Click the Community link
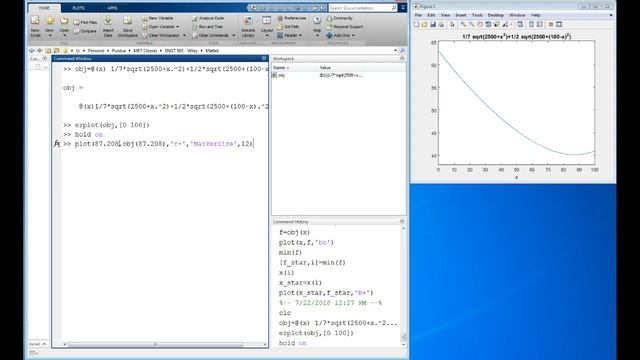 [340, 18]
